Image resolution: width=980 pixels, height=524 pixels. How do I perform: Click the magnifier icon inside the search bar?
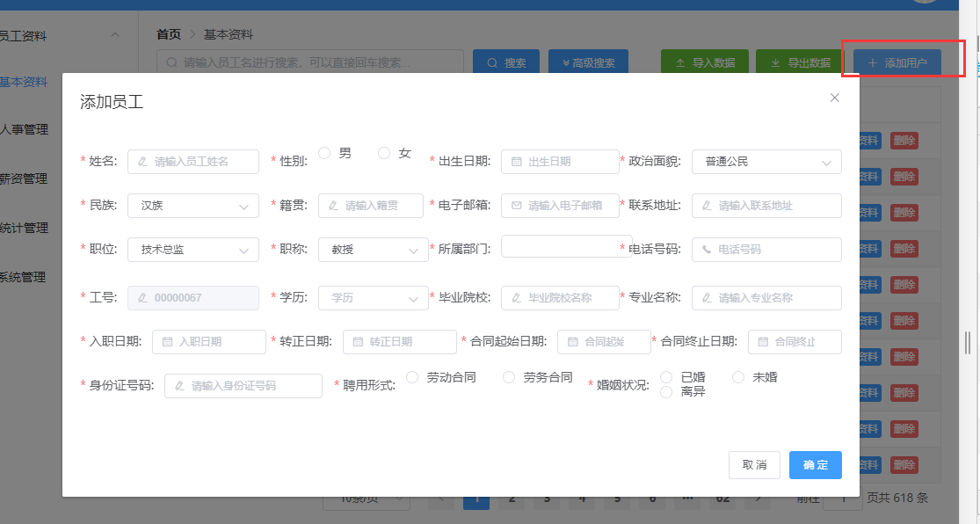172,62
